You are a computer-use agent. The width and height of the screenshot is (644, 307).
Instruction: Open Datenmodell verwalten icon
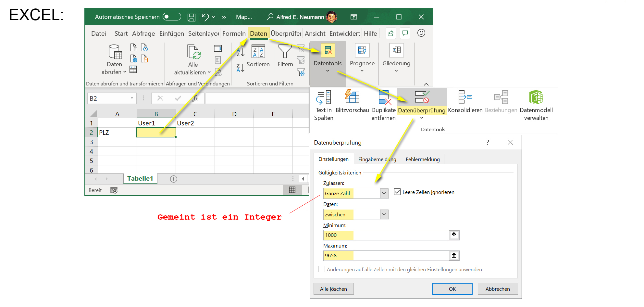(536, 97)
